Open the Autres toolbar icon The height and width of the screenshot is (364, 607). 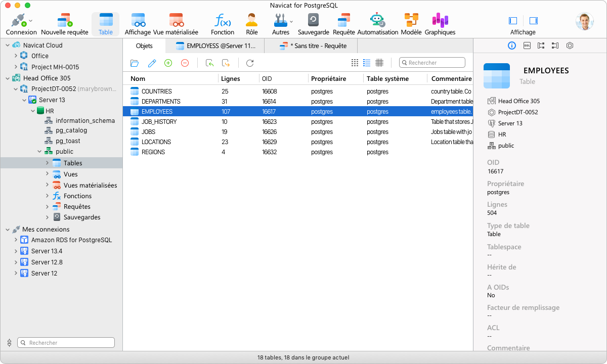[281, 24]
